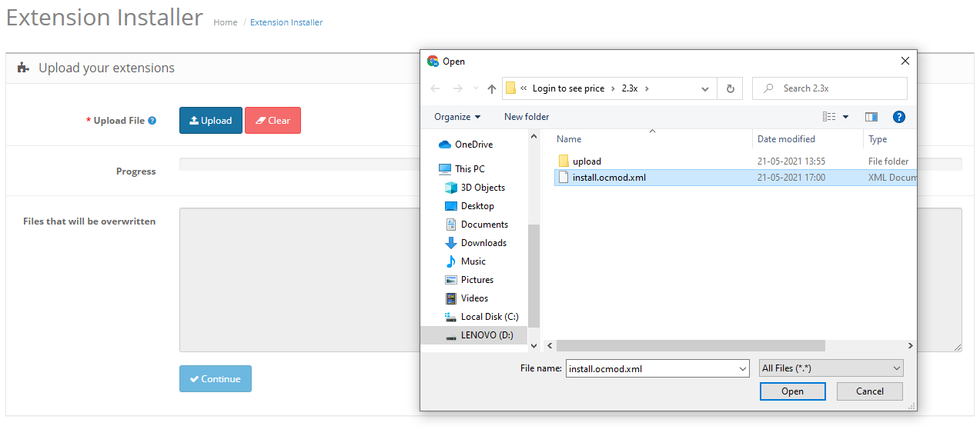Screen dimensions: 980x436
Task: Click the Cancel button in dialog
Action: click(870, 391)
